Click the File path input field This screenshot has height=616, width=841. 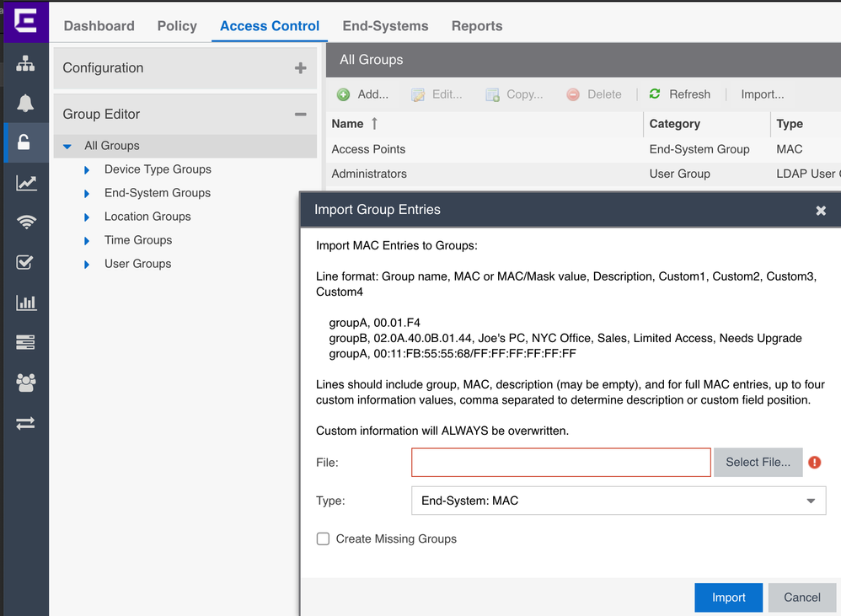coord(560,463)
